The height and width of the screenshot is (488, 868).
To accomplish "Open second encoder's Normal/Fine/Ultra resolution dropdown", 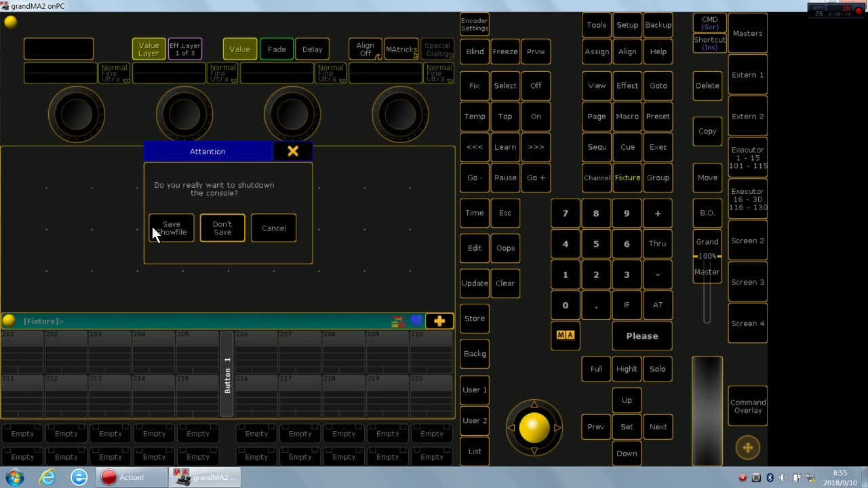I will tap(222, 73).
